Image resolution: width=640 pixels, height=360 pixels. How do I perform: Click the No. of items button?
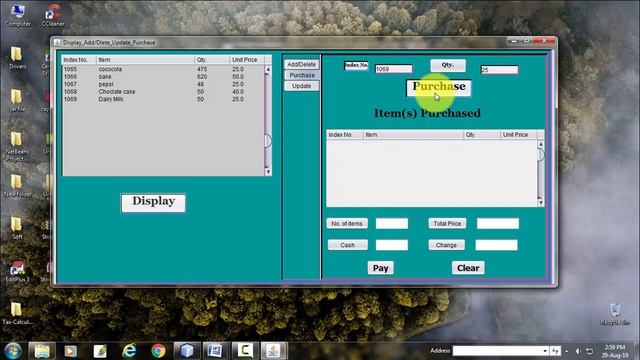347,223
